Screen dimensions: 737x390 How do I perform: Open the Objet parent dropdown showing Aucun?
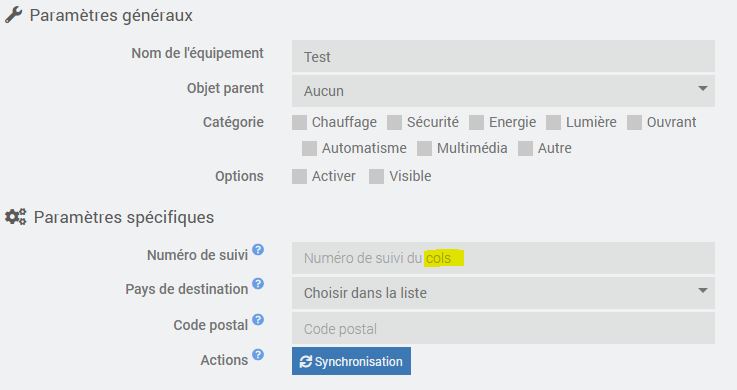tap(503, 91)
